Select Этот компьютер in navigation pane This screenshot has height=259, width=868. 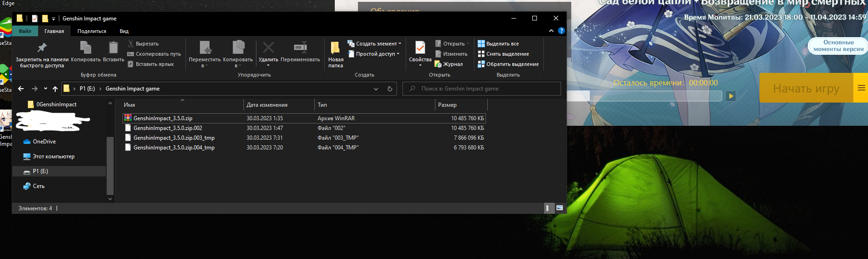coord(53,156)
